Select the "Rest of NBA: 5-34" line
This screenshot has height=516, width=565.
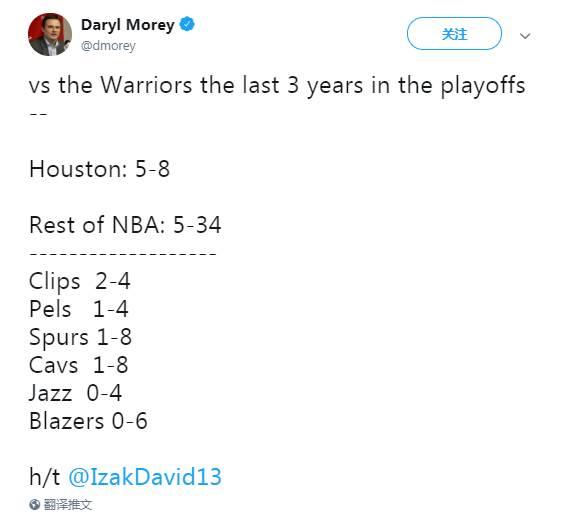[125, 225]
